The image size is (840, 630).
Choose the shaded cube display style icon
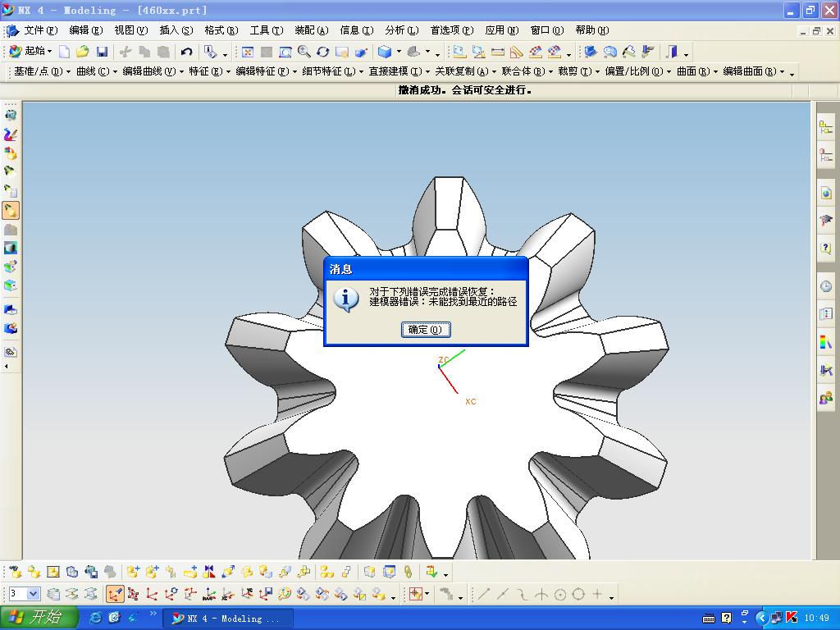point(384,52)
